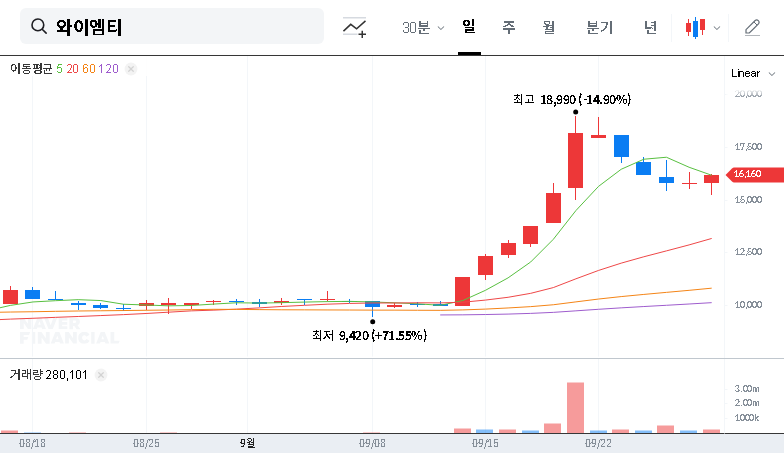The width and height of the screenshot is (784, 453).
Task: Select the 일 daily tab
Action: tap(469, 26)
